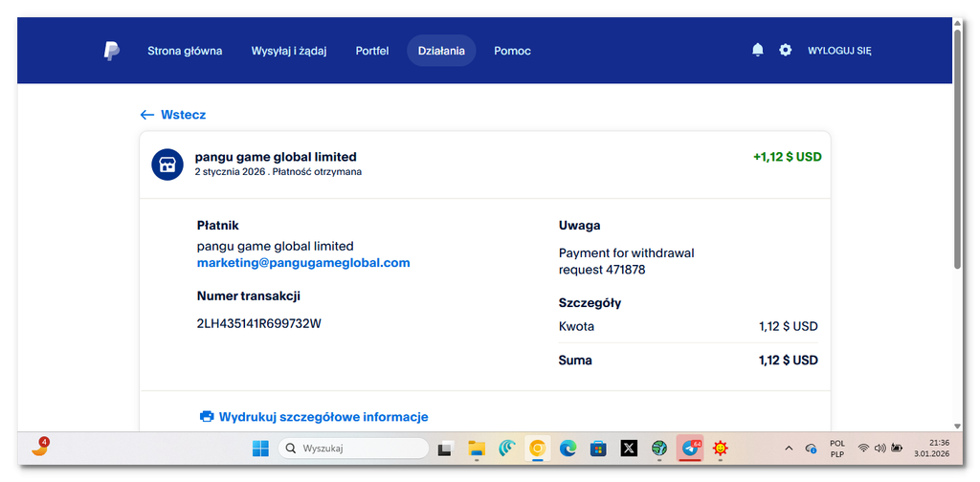Viewport: 980px width, 482px height.
Task: Go to Strona główna tab
Action: coord(185,51)
